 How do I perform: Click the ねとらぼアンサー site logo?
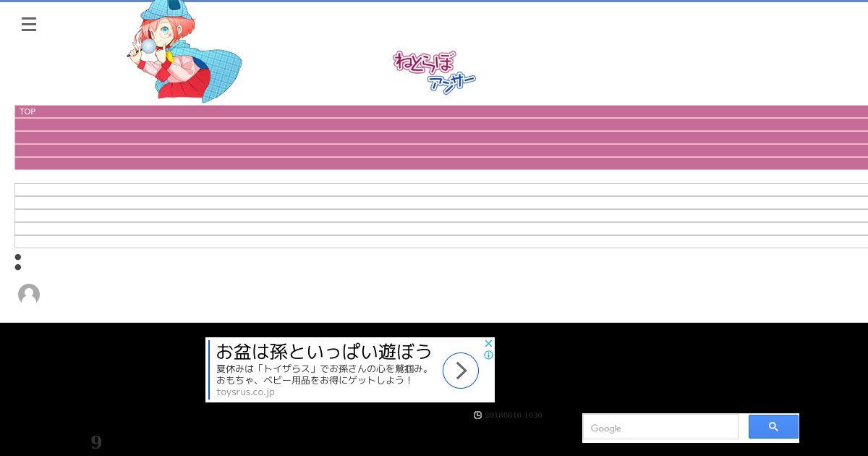434,72
